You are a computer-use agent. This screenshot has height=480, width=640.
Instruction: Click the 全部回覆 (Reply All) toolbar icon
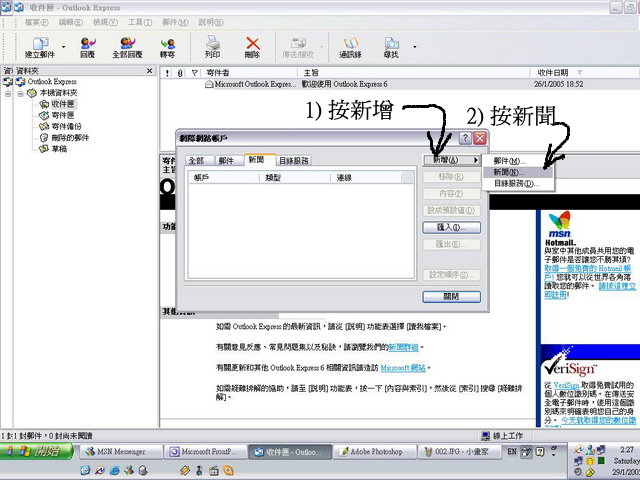(127, 46)
